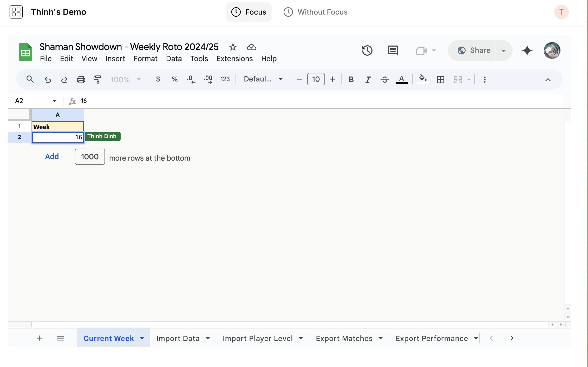Toggle italic formatting
Screen dimensions: 588x367
[x=368, y=79]
